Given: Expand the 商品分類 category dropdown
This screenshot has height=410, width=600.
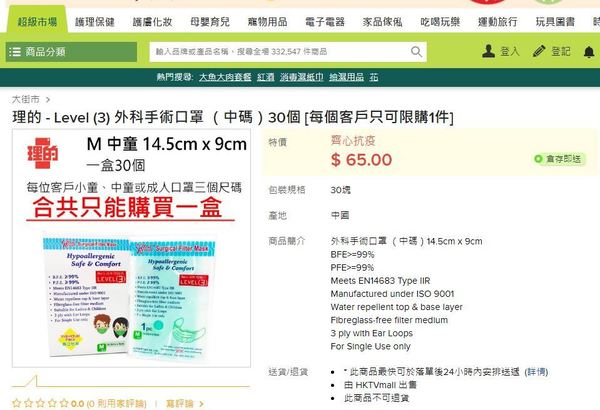Looking at the screenshot, I should [x=71, y=52].
